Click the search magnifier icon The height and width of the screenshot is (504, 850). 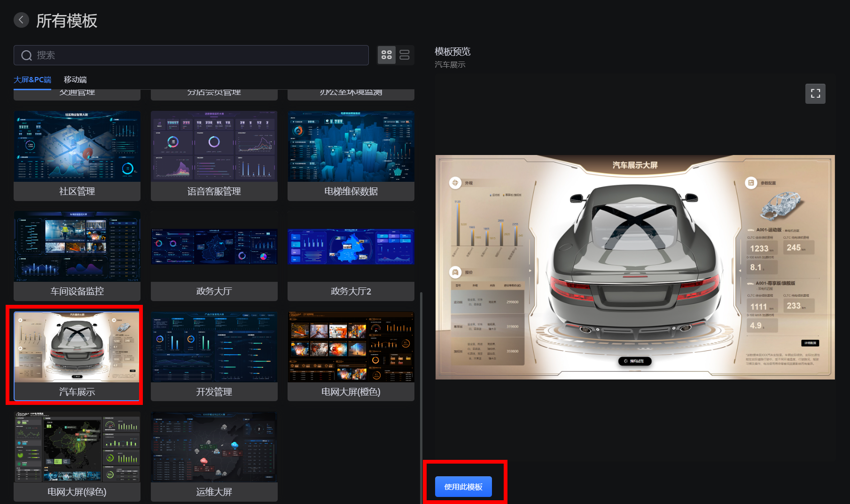[27, 55]
